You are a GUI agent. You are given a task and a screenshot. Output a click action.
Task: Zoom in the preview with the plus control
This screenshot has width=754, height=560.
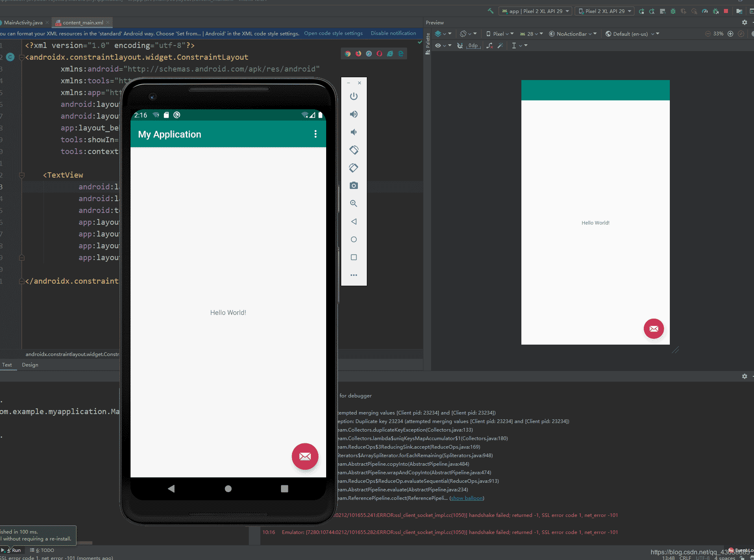click(x=731, y=34)
